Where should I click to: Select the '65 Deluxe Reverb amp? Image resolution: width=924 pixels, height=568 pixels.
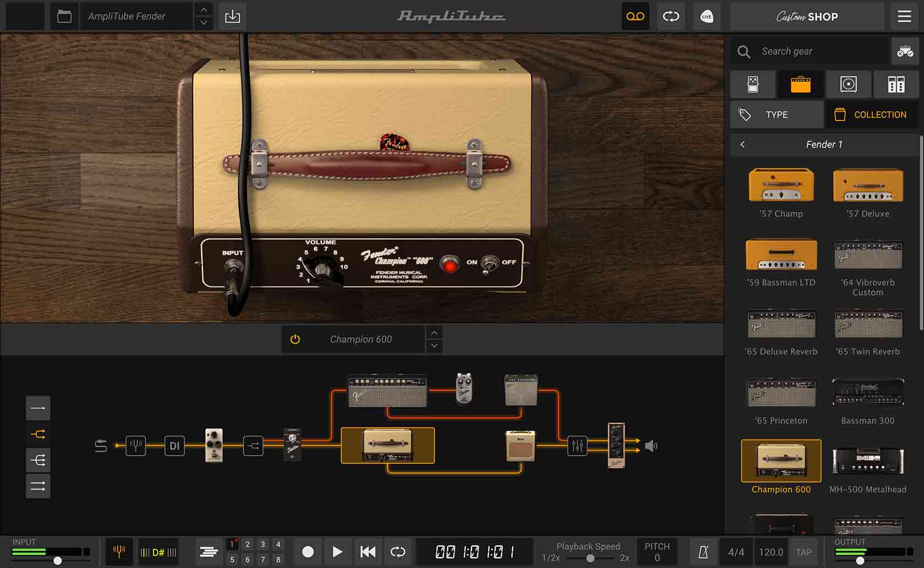781,331
